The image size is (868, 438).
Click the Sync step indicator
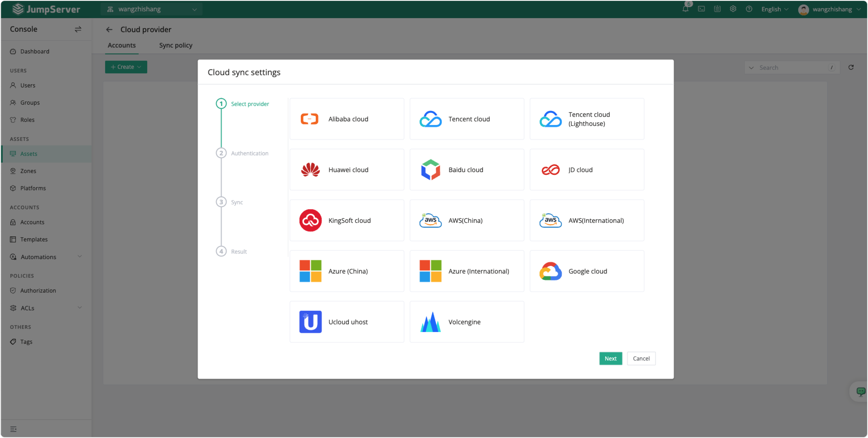[x=221, y=202]
